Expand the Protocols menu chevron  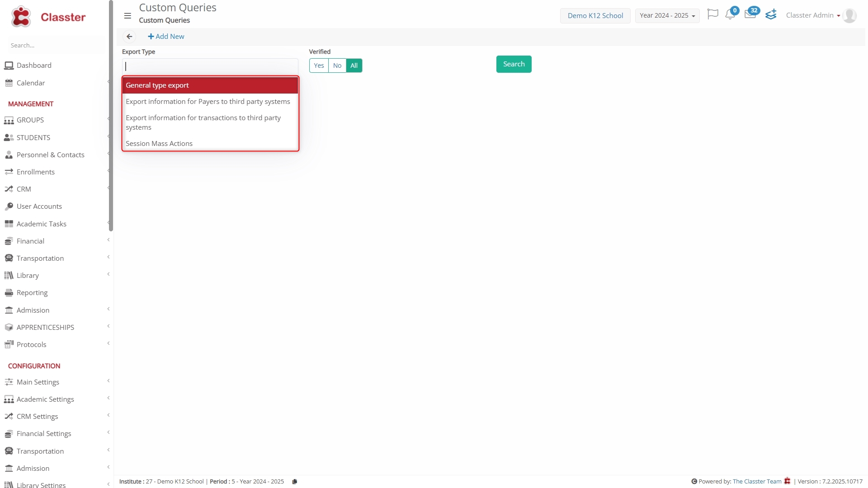[108, 343]
